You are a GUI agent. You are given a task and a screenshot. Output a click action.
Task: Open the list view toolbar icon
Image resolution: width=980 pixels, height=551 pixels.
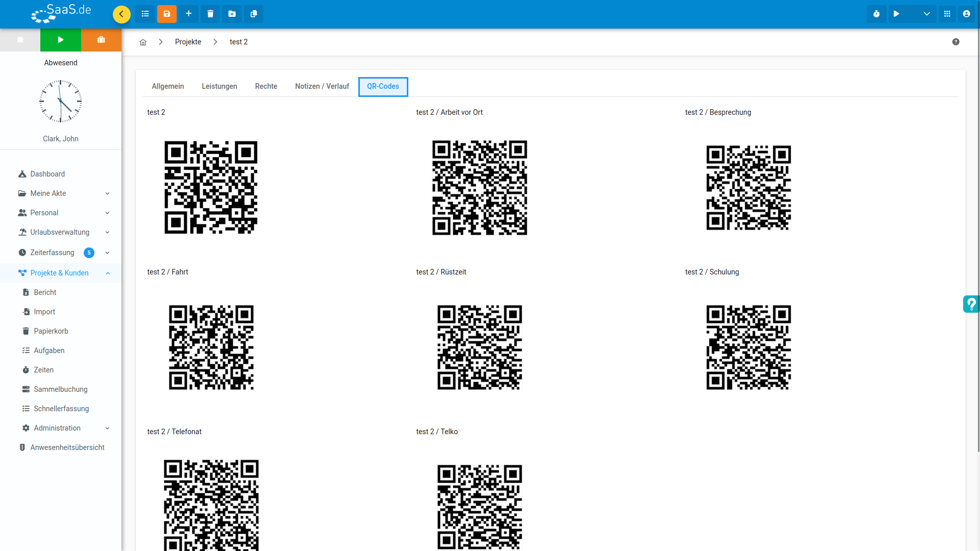click(x=145, y=14)
